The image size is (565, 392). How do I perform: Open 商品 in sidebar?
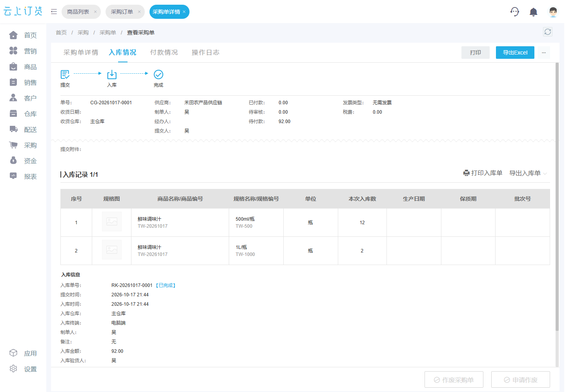click(23, 67)
